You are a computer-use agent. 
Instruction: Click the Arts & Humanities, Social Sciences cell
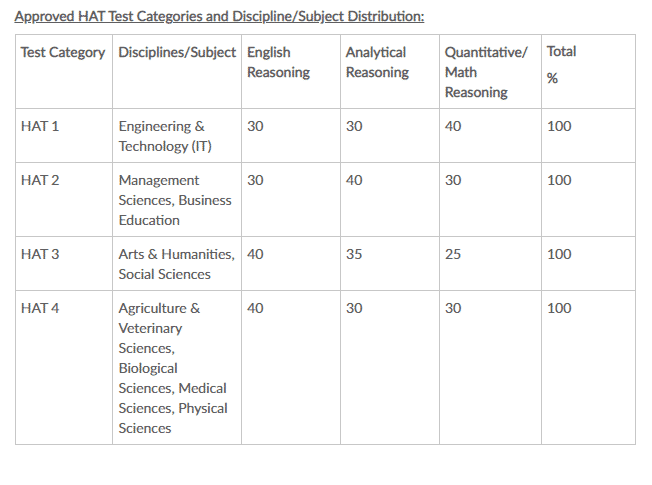coord(176,264)
